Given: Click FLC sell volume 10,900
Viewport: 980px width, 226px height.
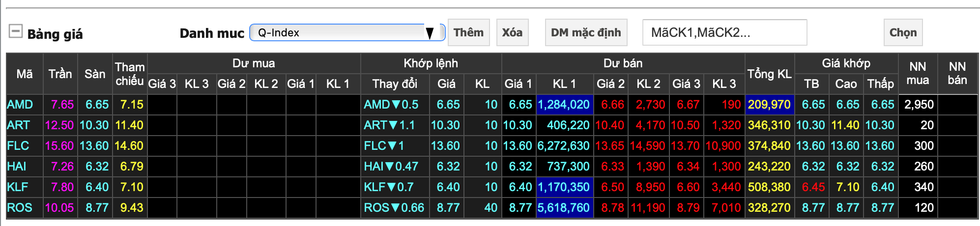Looking at the screenshot, I should tap(723, 146).
